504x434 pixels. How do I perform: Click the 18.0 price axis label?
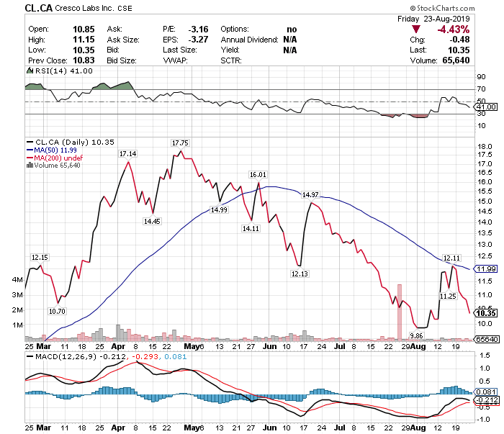(x=485, y=147)
